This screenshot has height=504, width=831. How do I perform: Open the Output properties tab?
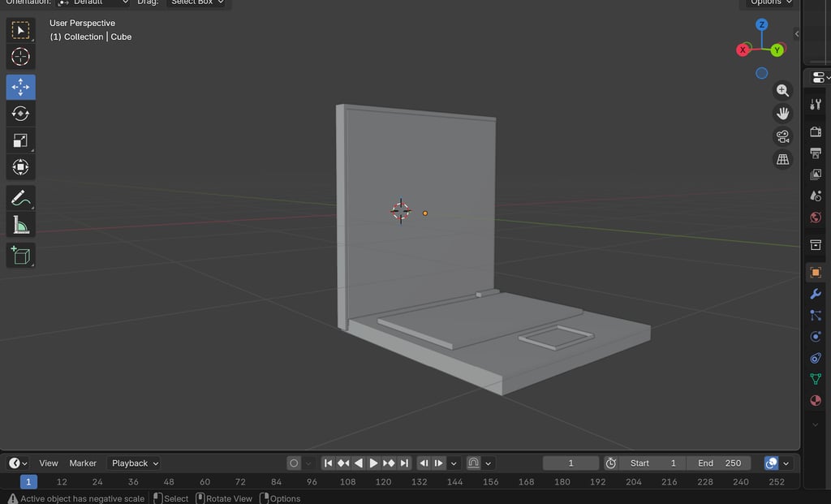pyautogui.click(x=816, y=153)
